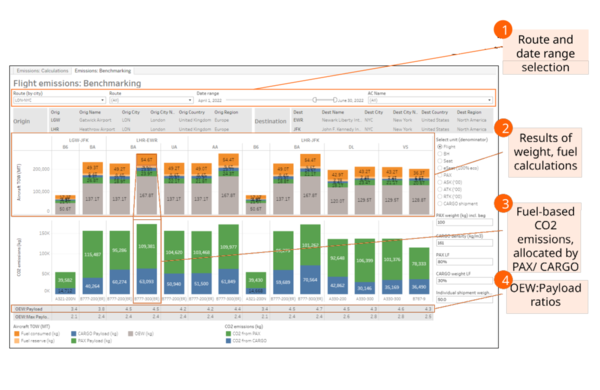Click the John F. Kennedy In.. cell
This screenshot has height=390, width=600.
(342, 129)
